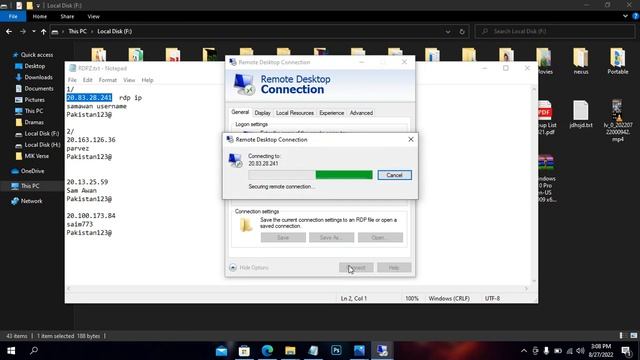Select Desktop in navigation pane
Image resolution: width=640 pixels, height=360 pixels.
click(30, 66)
